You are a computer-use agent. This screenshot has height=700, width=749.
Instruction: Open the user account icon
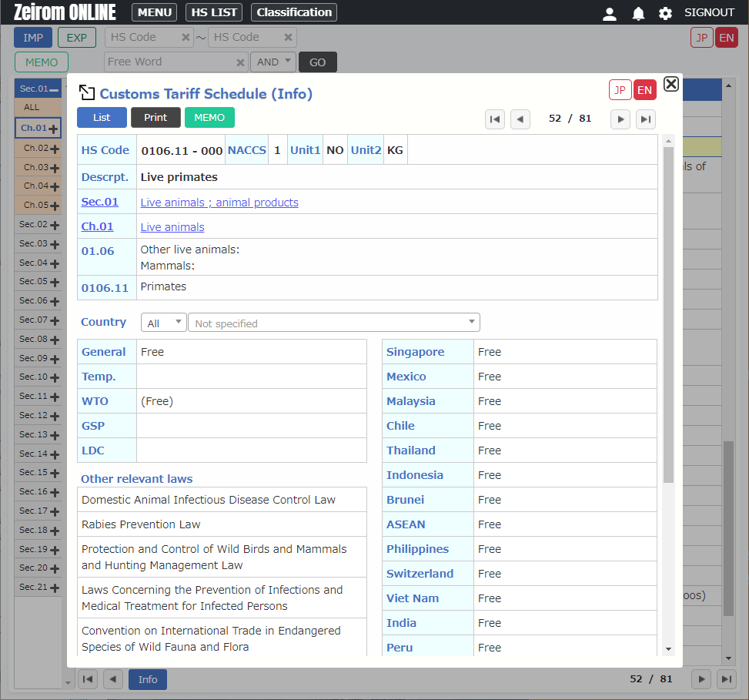tap(609, 13)
